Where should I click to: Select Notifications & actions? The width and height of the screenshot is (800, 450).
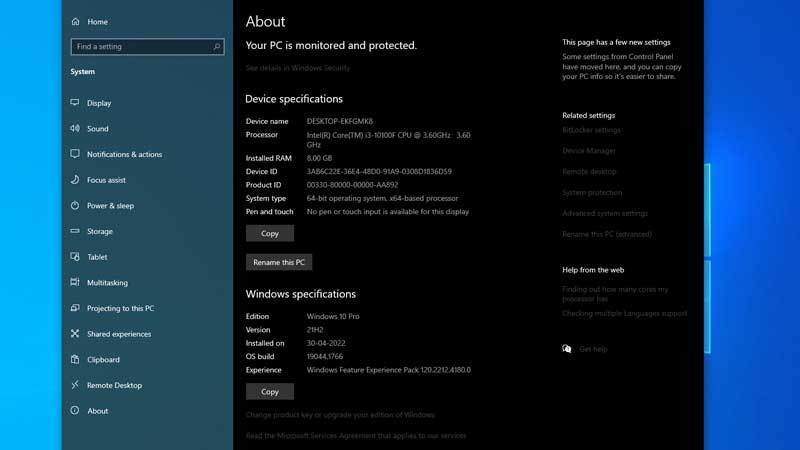coord(124,154)
